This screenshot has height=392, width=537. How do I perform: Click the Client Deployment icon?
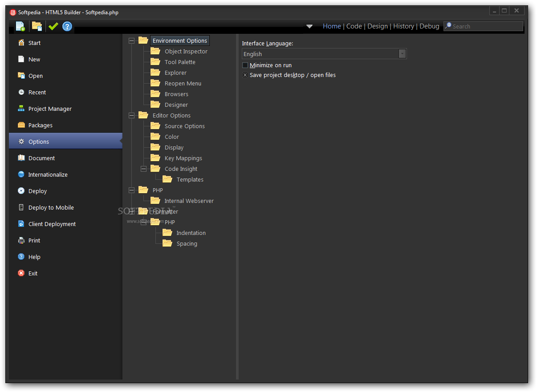21,224
